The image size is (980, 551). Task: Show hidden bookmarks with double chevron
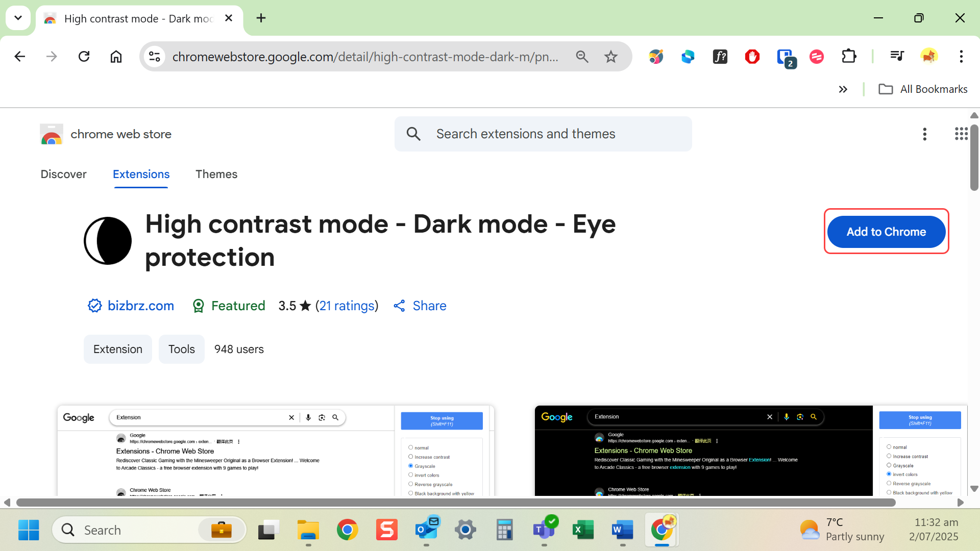point(843,89)
